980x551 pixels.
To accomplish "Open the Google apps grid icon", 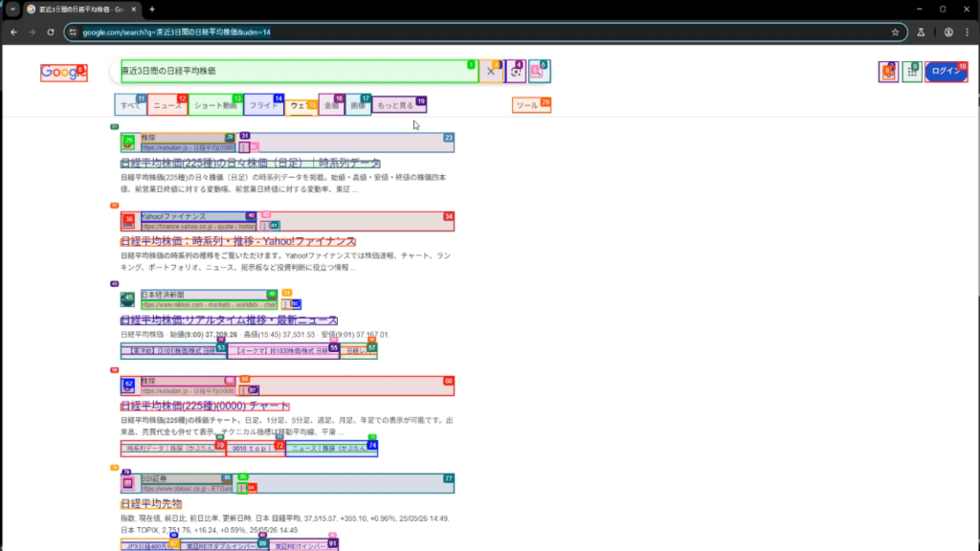I will click(x=912, y=72).
